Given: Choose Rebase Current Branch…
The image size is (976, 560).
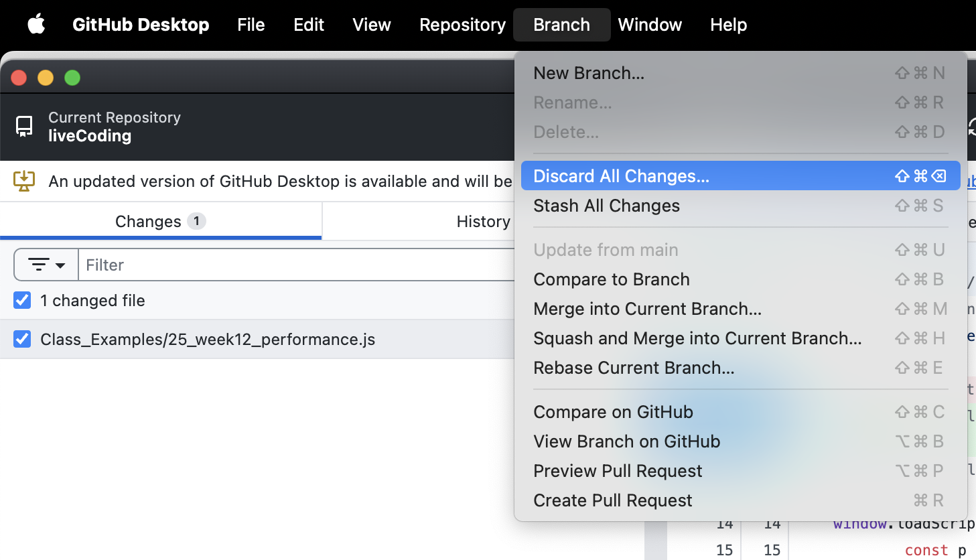Looking at the screenshot, I should tap(740, 368).
